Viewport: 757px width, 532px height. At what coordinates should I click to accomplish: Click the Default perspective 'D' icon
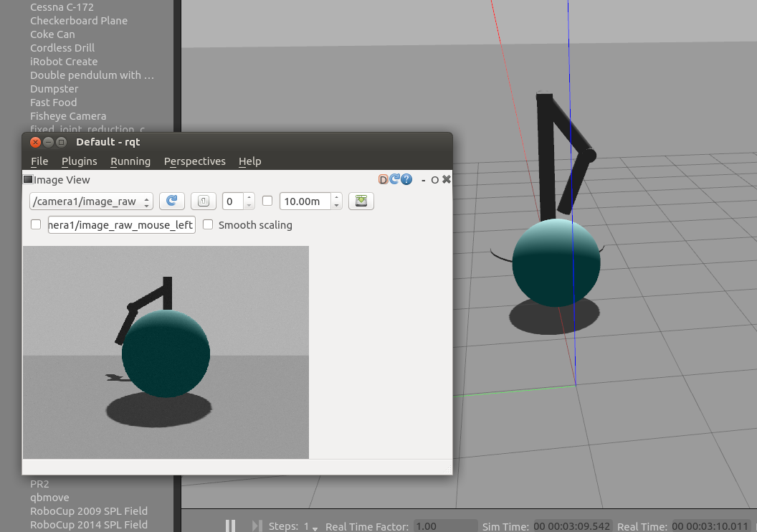tap(383, 179)
